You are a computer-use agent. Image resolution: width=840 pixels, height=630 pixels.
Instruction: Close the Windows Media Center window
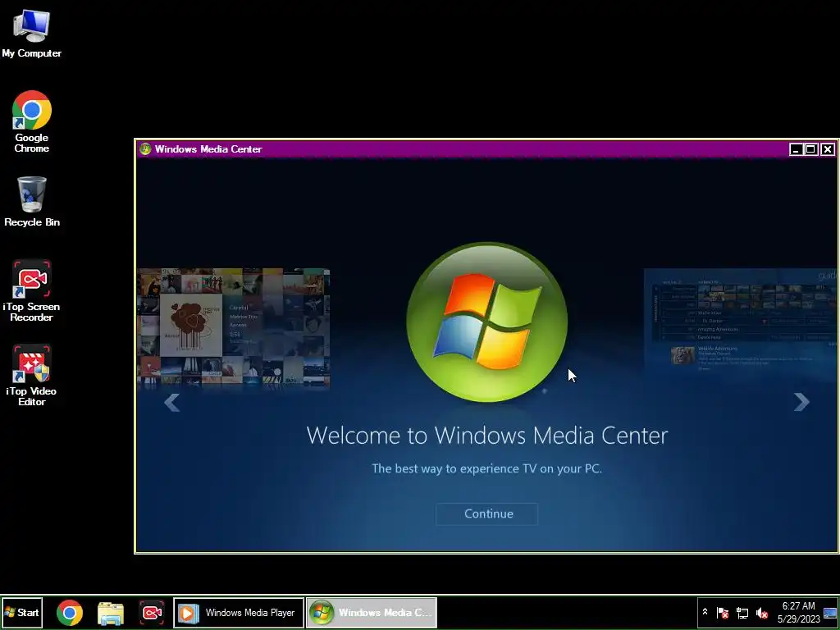828,149
